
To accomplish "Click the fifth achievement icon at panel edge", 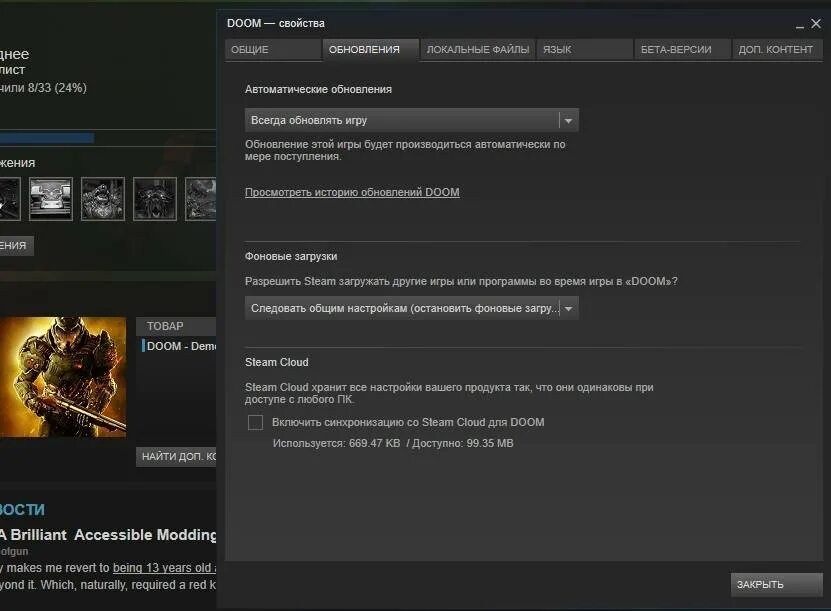I will click(201, 199).
